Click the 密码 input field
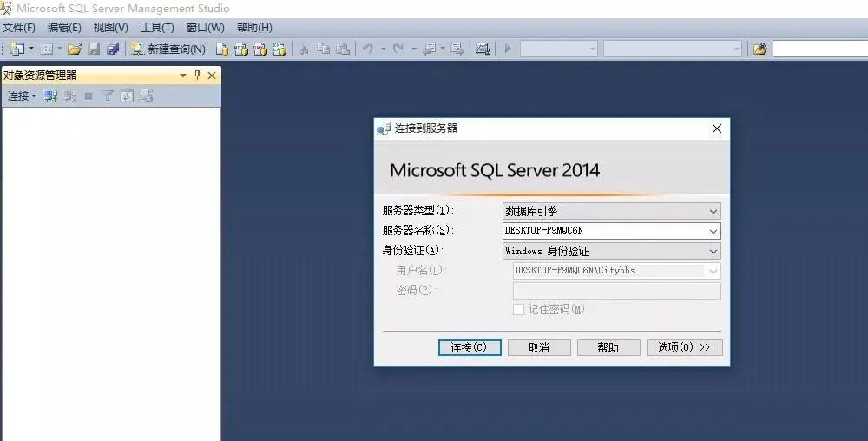Screen dimensions: 868x441 pyautogui.click(x=616, y=291)
